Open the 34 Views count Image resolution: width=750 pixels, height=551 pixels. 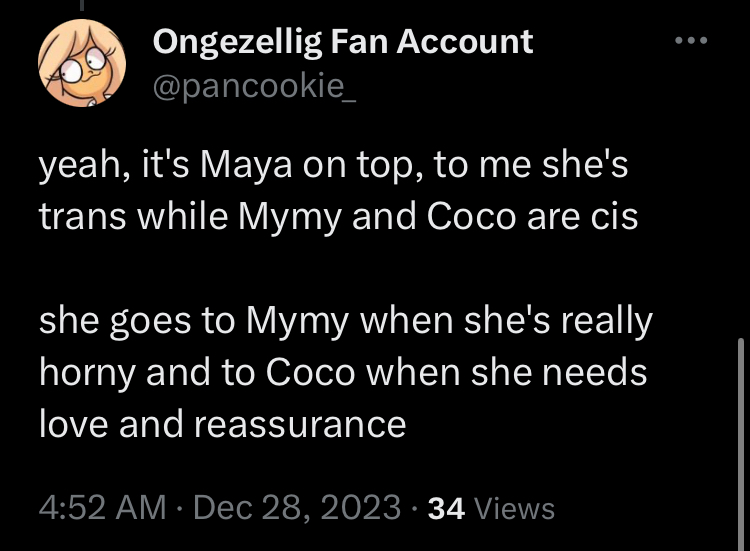click(x=490, y=508)
